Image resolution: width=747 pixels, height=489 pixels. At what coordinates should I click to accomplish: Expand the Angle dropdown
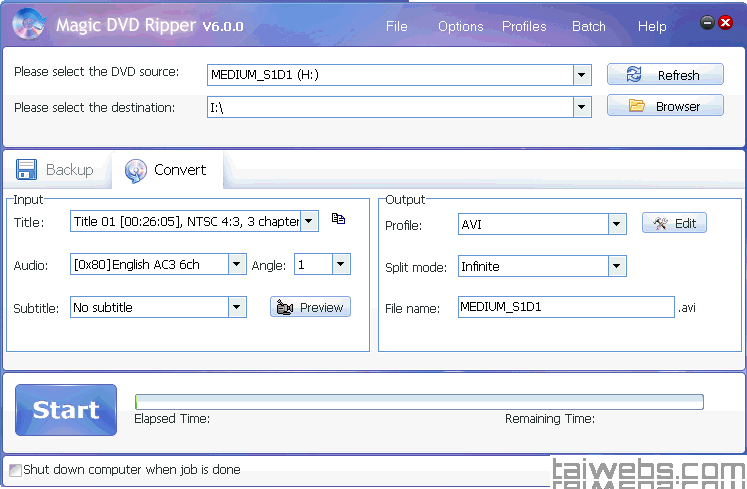point(340,265)
